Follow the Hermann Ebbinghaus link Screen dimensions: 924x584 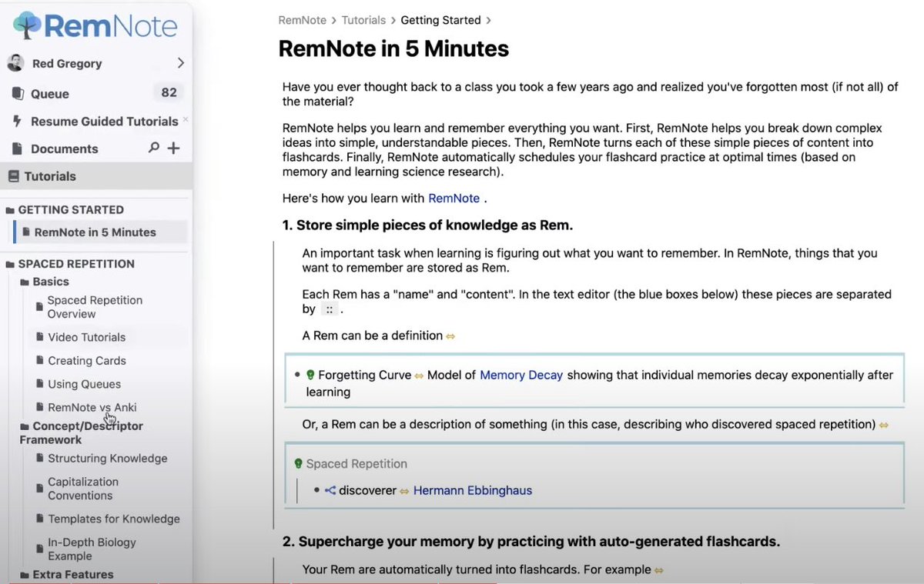coord(472,490)
